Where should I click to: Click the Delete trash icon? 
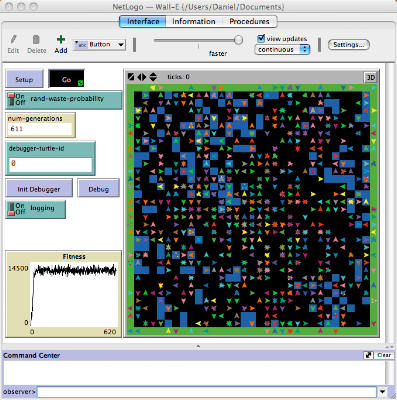pos(36,40)
